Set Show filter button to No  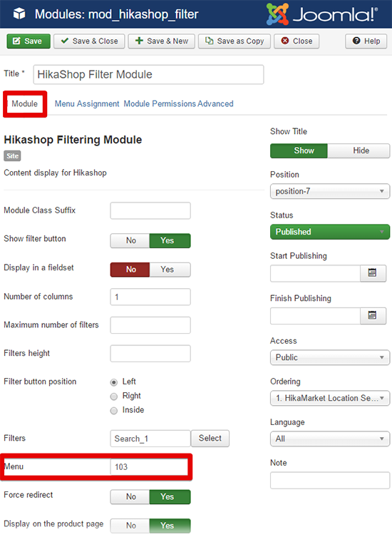[x=130, y=241]
